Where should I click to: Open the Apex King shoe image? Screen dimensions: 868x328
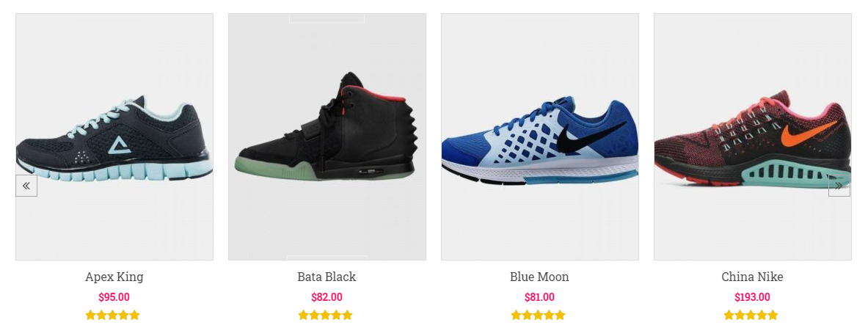click(114, 137)
